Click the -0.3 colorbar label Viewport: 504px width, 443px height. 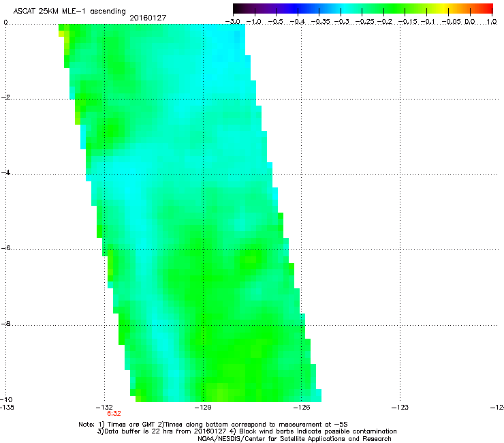(x=342, y=22)
